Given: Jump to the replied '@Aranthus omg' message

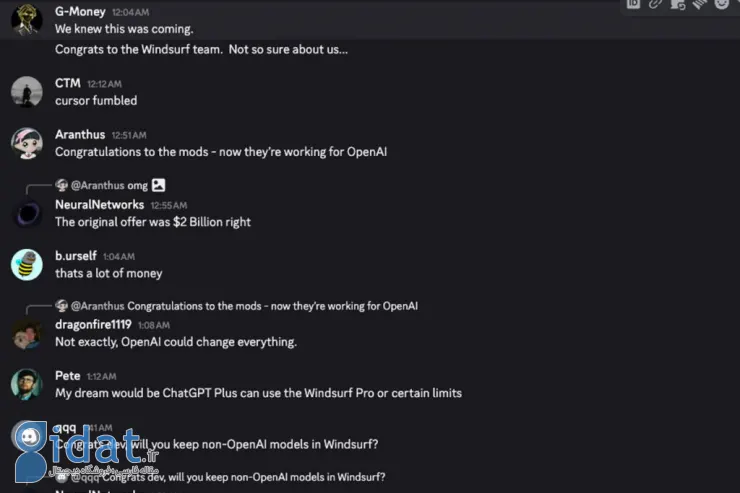Looking at the screenshot, I should pyautogui.click(x=109, y=185).
